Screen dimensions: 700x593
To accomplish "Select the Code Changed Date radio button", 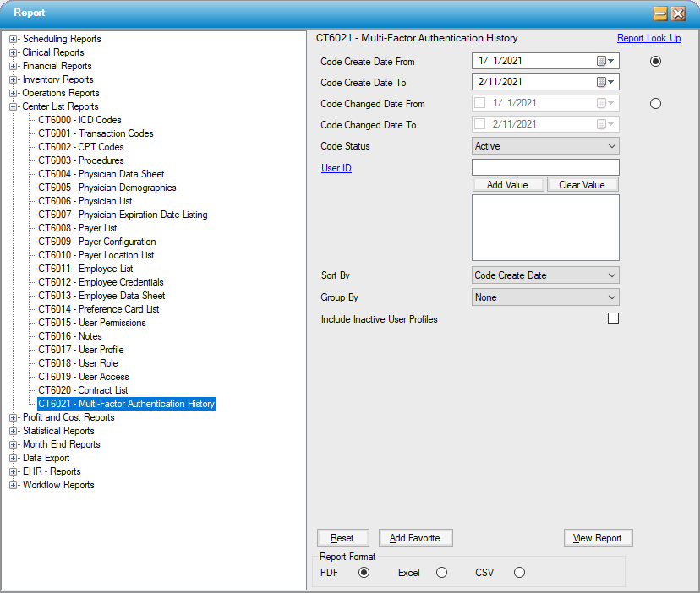I will pos(655,104).
